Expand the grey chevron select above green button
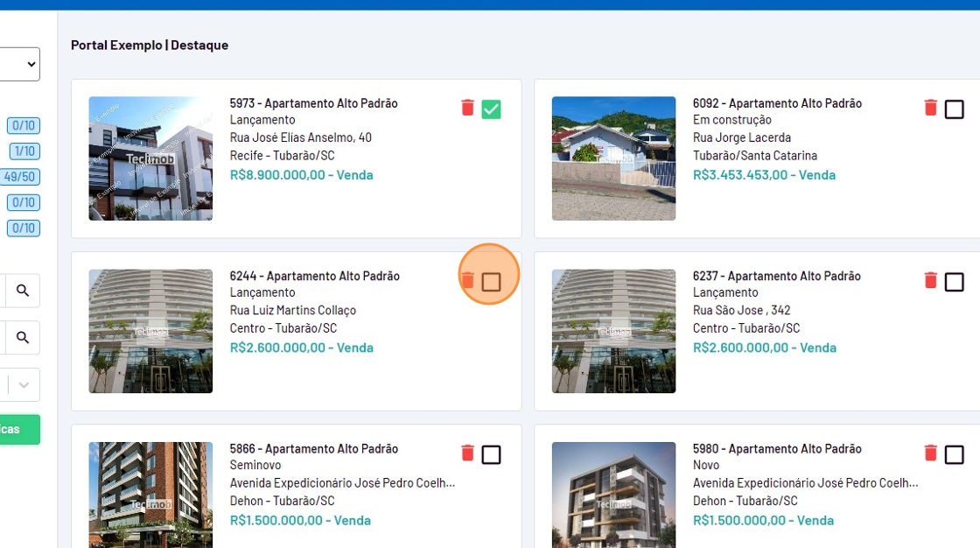 pyautogui.click(x=24, y=384)
